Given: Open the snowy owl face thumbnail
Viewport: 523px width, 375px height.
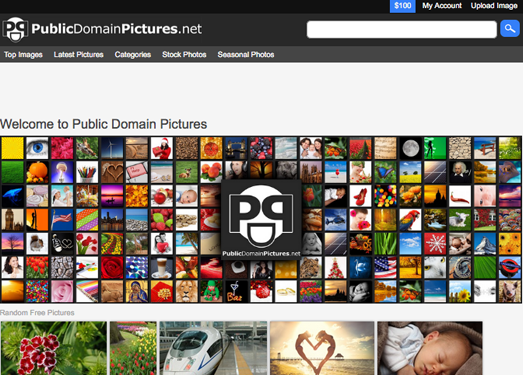Looking at the screenshot, I should [435, 268].
